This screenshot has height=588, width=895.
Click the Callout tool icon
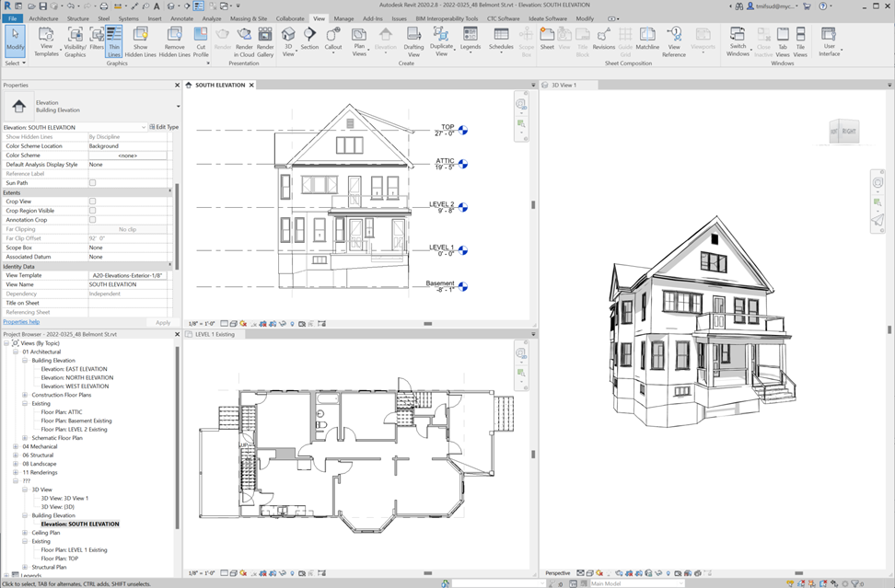tap(333, 40)
